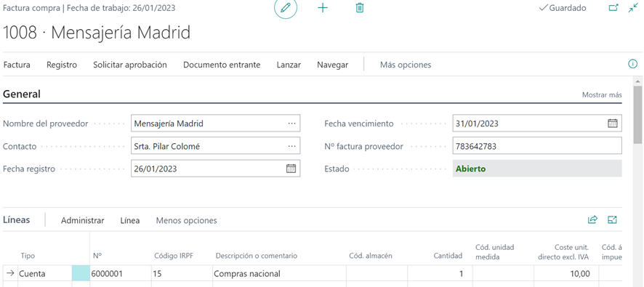Image resolution: width=644 pixels, height=287 pixels.
Task: Click Descripción o comentario column header
Action: click(x=257, y=256)
